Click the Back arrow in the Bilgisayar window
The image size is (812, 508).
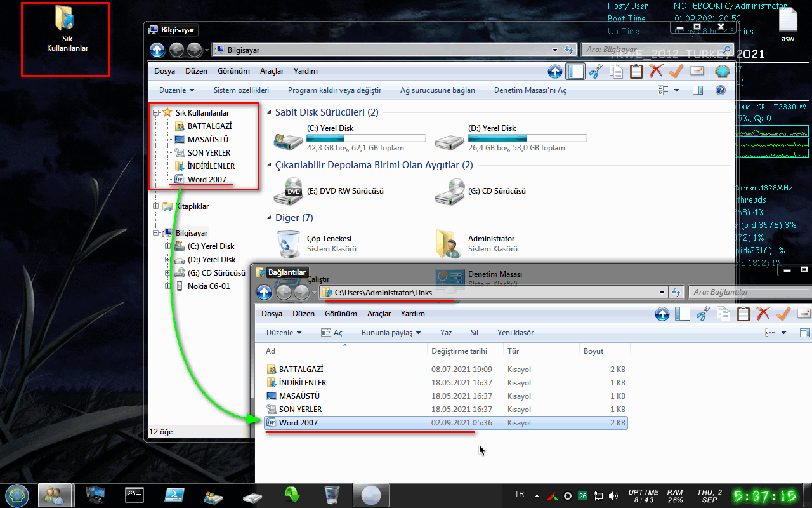176,50
